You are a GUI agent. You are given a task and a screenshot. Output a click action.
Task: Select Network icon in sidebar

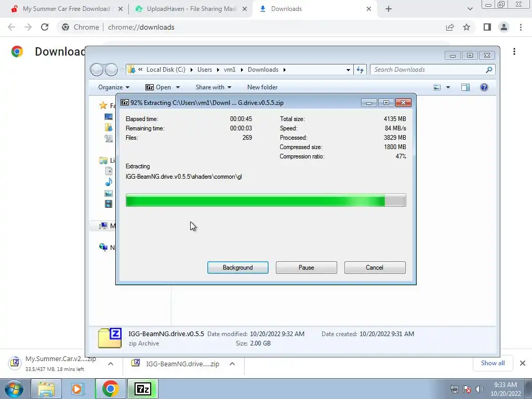coord(103,247)
